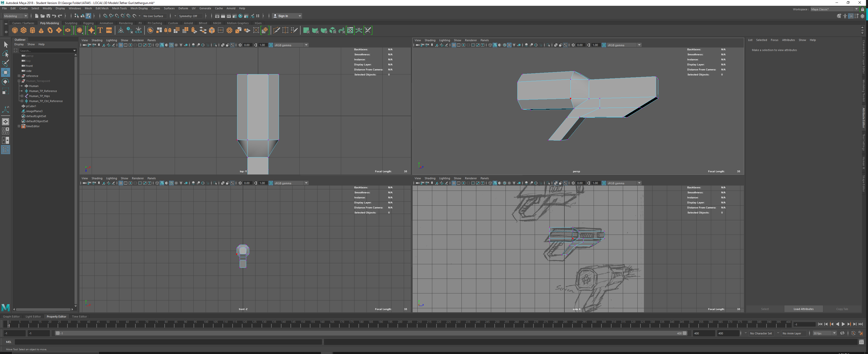Choose the Scale tool in toolbox

pyautogui.click(x=5, y=91)
